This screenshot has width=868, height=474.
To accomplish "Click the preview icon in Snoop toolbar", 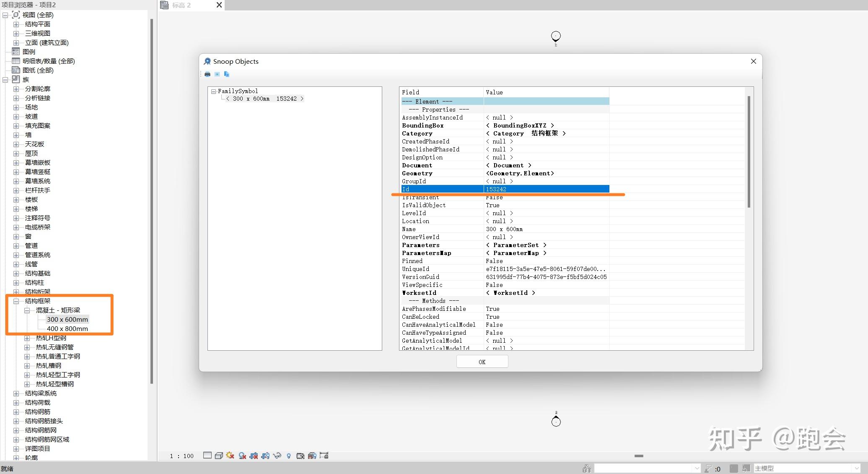I will point(217,74).
